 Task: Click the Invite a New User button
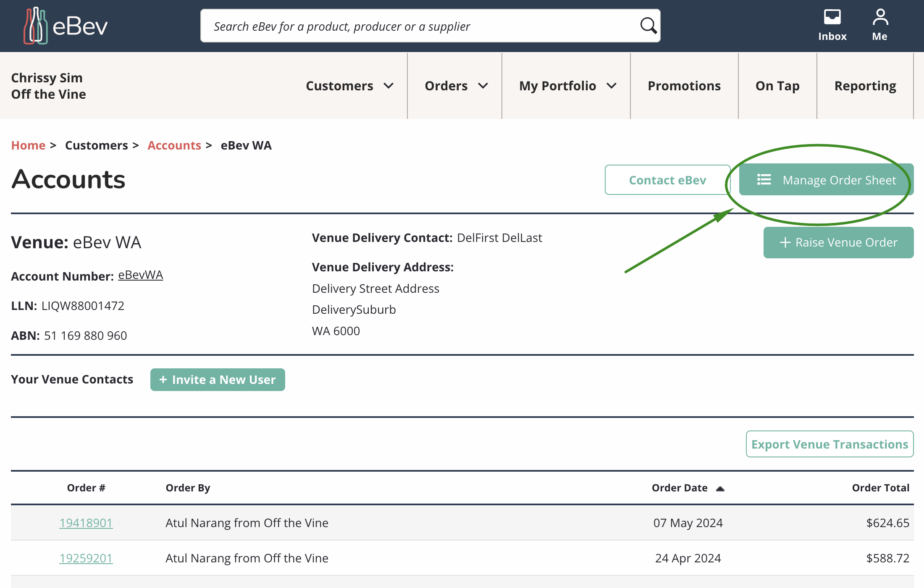tap(218, 380)
